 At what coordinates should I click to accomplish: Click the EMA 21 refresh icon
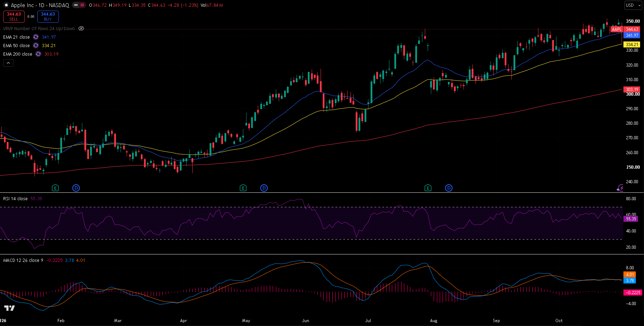(x=36, y=37)
